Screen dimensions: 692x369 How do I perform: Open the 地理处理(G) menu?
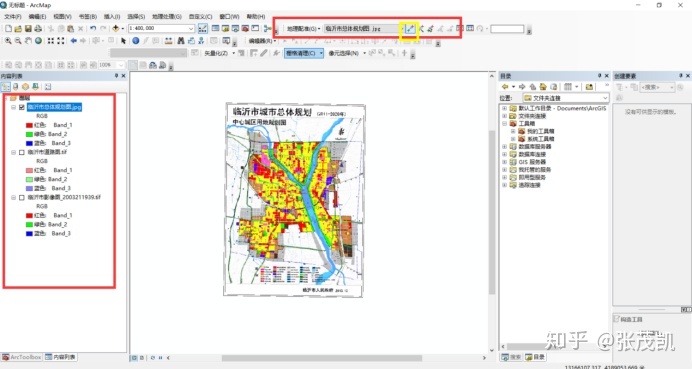click(x=167, y=16)
